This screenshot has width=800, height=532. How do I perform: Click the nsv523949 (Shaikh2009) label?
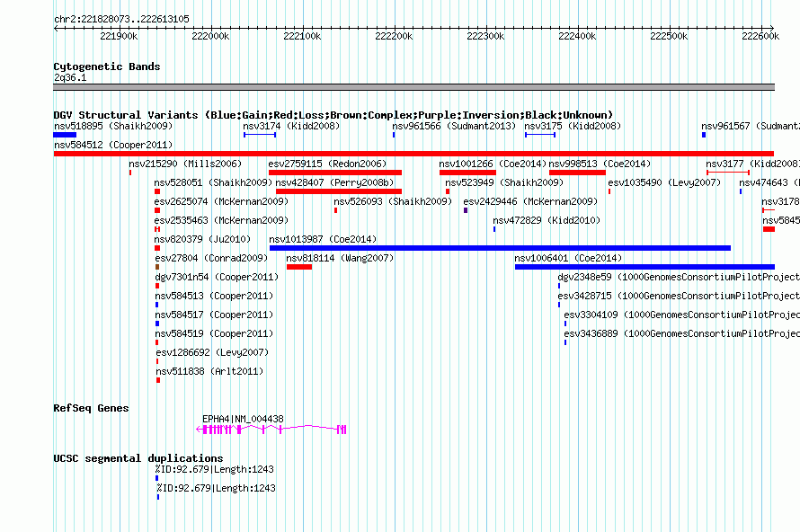[x=504, y=182]
